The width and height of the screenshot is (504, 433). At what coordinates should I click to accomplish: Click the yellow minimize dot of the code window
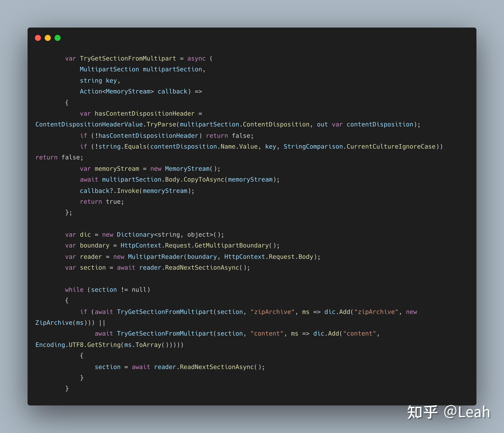pyautogui.click(x=48, y=38)
